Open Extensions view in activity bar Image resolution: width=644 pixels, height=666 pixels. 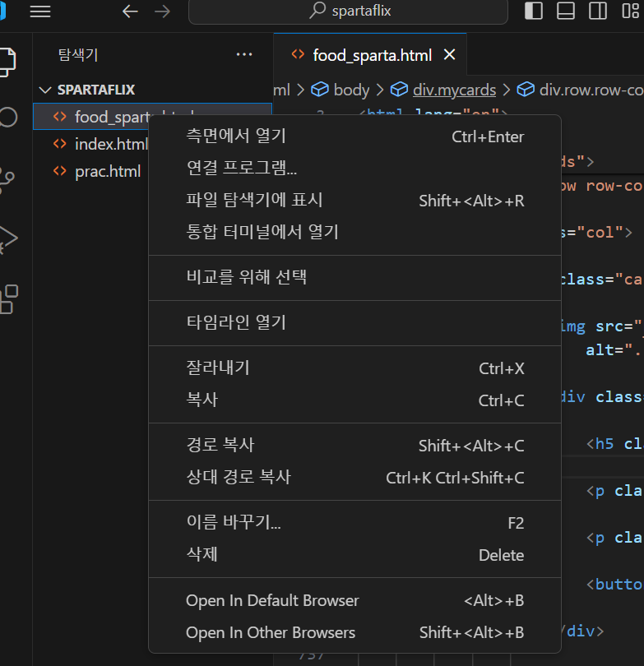tap(9, 299)
